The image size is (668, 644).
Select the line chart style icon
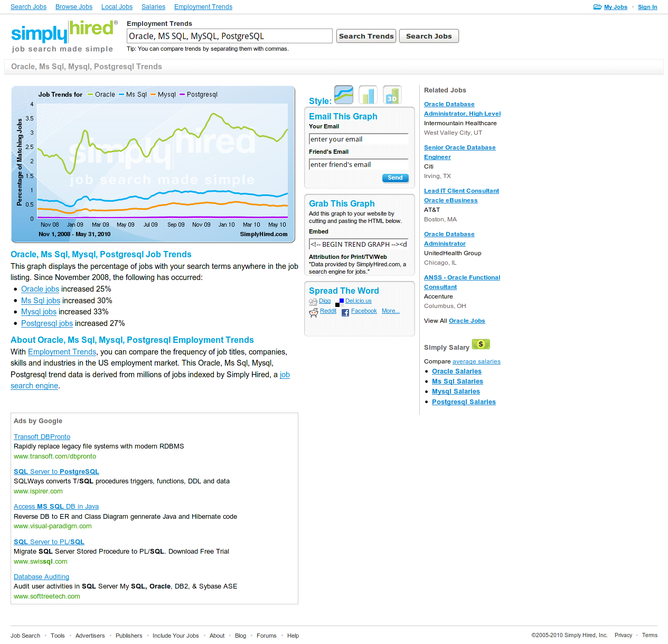[344, 95]
